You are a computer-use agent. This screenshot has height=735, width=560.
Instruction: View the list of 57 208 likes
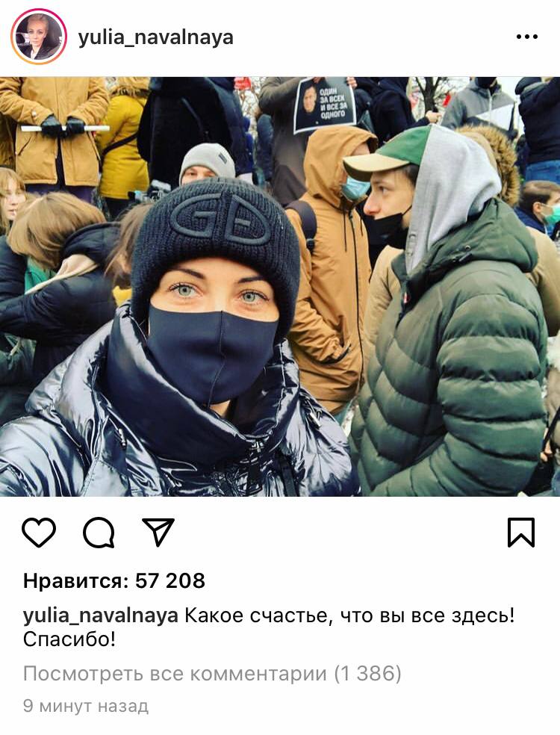coord(114,581)
